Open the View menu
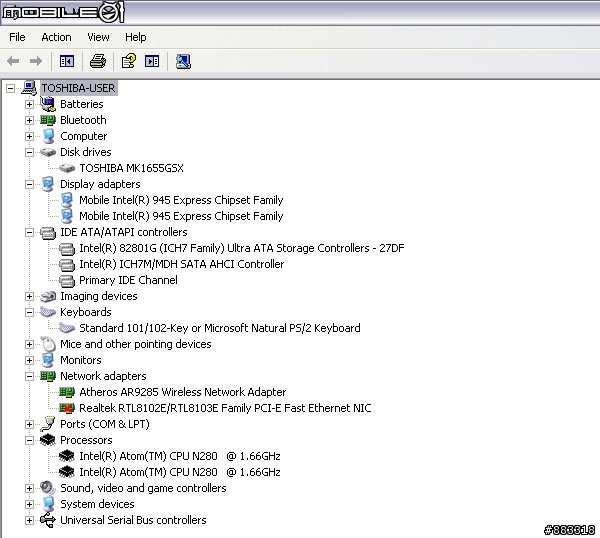 98,37
